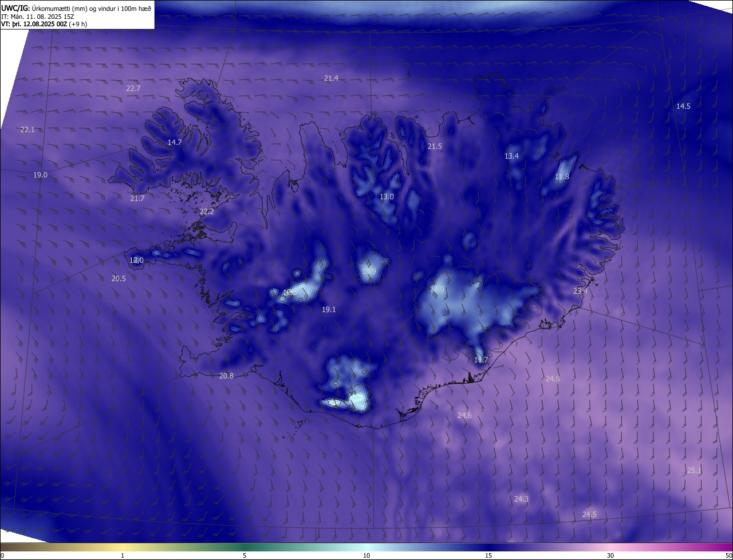733x560 pixels.
Task: Click the map value 24.8
Action: [553, 379]
